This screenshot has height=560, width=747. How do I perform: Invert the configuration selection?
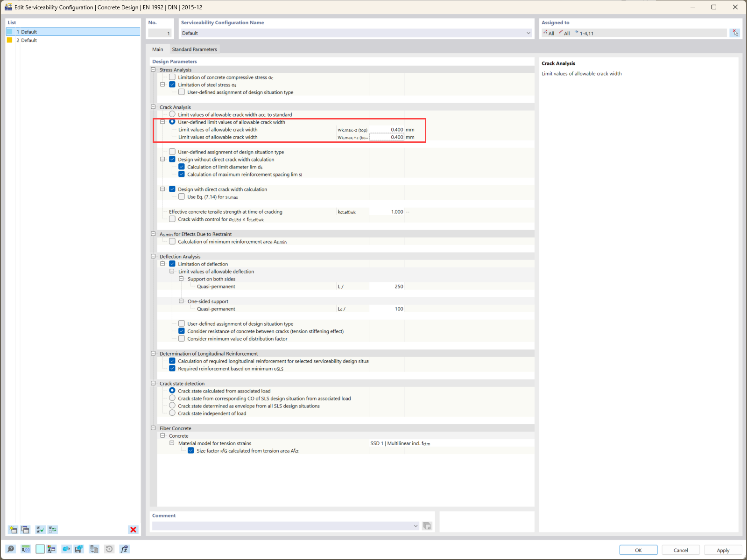52,530
